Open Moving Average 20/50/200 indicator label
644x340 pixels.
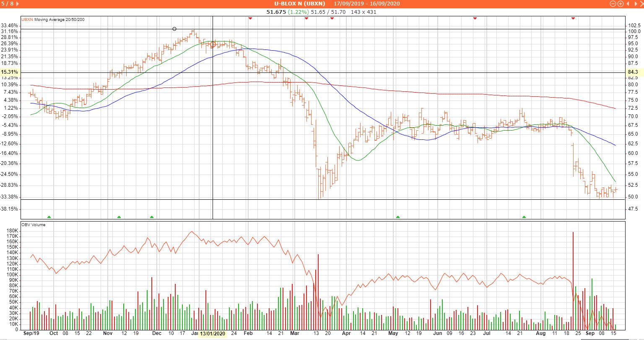60,19
